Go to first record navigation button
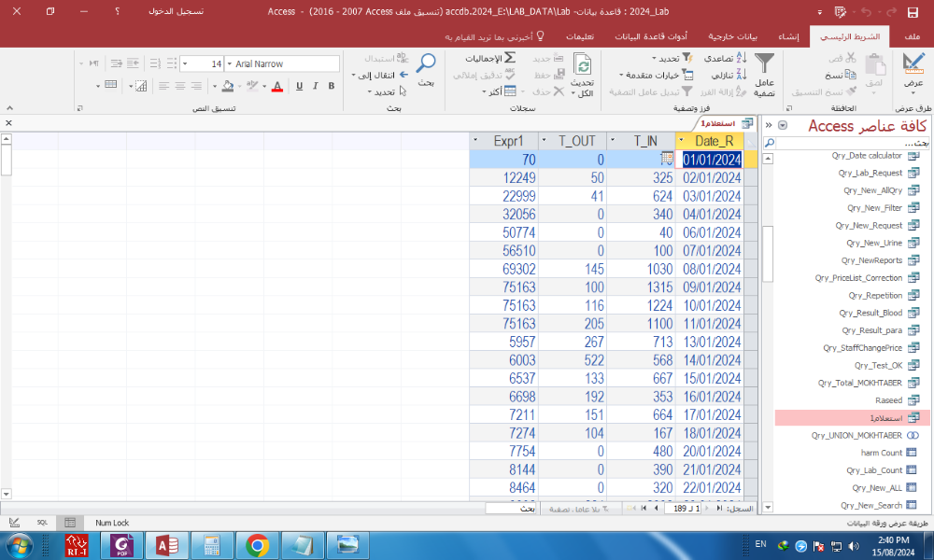Screen dimensions: 934x560 coord(719,509)
